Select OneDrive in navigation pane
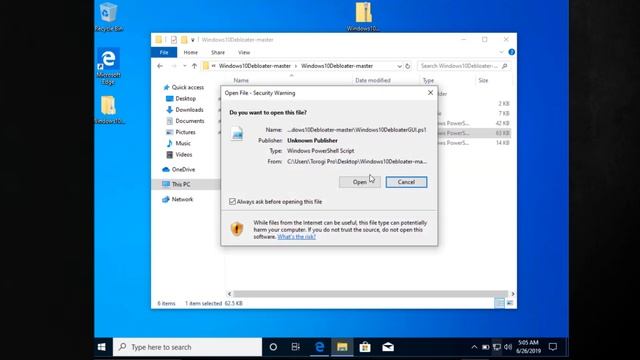The width and height of the screenshot is (640, 360). pos(183,169)
